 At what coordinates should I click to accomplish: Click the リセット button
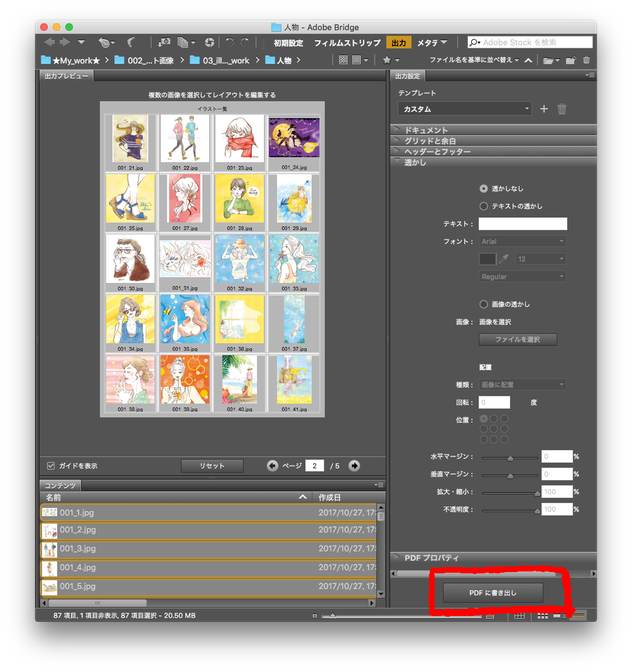[212, 466]
